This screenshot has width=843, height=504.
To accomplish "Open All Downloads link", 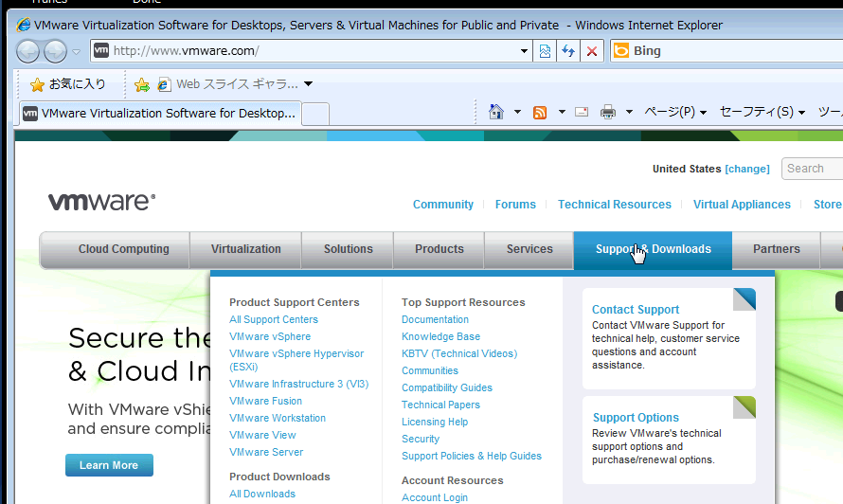I will tap(262, 494).
